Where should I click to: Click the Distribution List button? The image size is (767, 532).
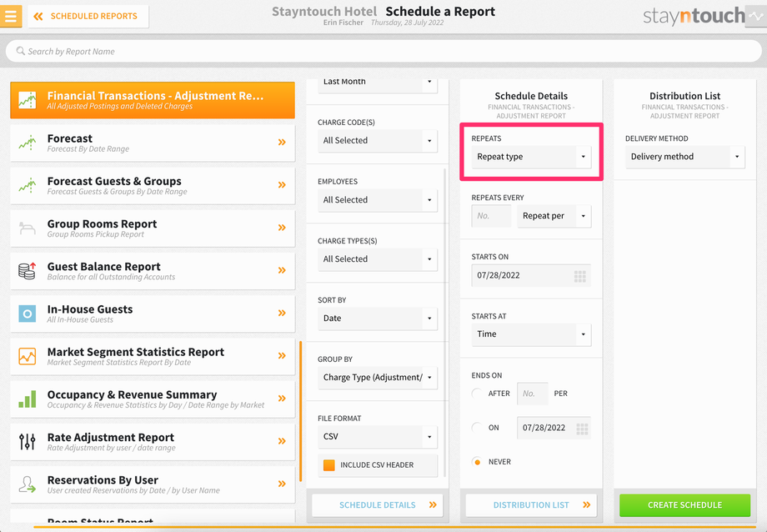(x=531, y=505)
